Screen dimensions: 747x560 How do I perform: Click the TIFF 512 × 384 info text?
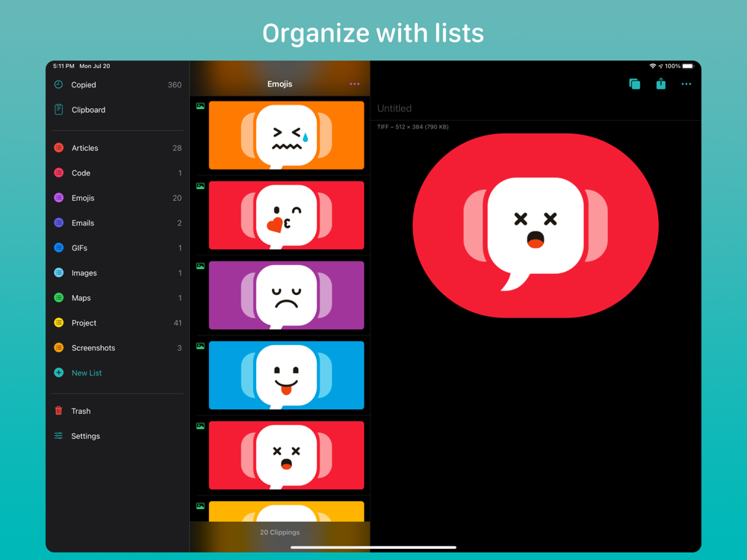coord(412,127)
